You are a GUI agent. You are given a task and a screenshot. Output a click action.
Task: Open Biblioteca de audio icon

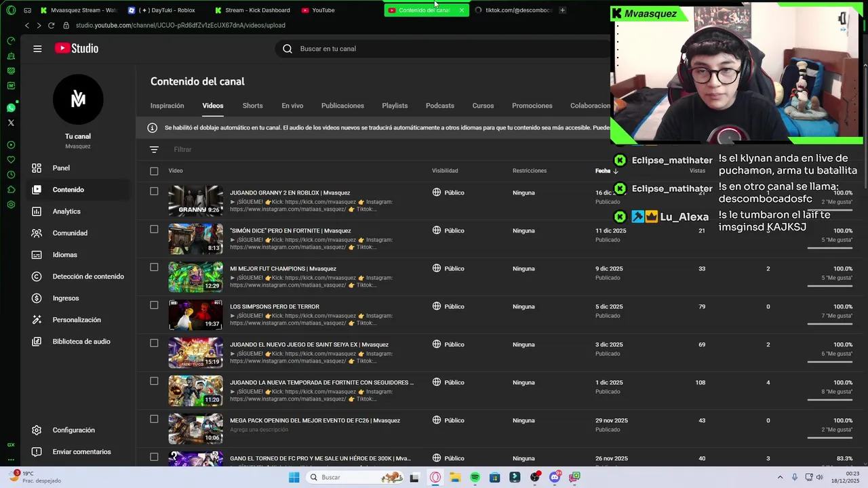click(x=37, y=342)
